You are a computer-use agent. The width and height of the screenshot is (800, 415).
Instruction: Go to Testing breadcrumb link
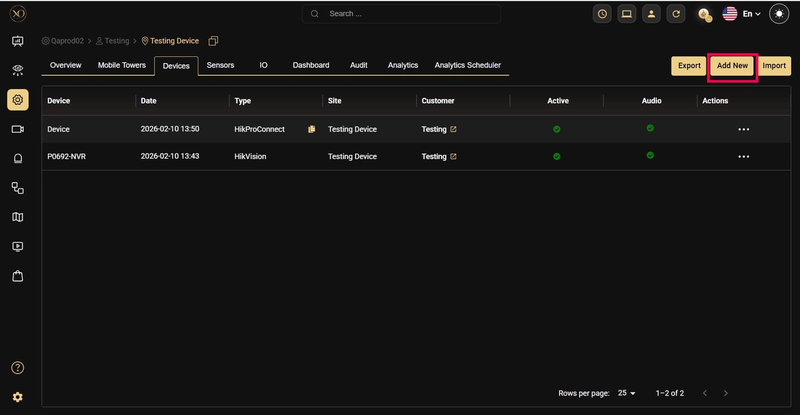pos(113,41)
